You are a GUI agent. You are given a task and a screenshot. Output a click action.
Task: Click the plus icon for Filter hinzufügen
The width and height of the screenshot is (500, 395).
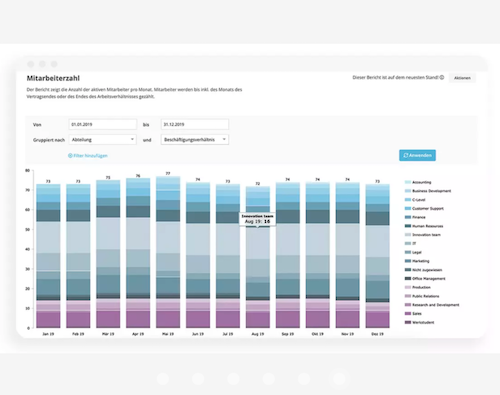click(x=70, y=156)
